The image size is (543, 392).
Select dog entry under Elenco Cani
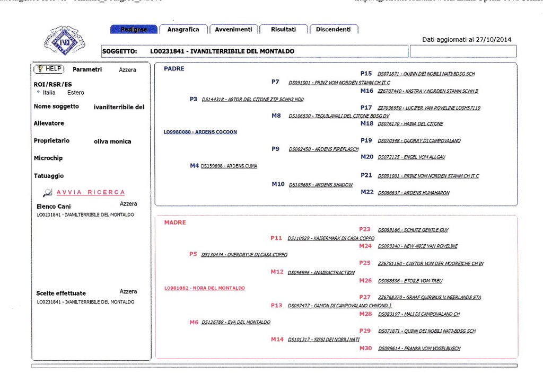pos(85,215)
